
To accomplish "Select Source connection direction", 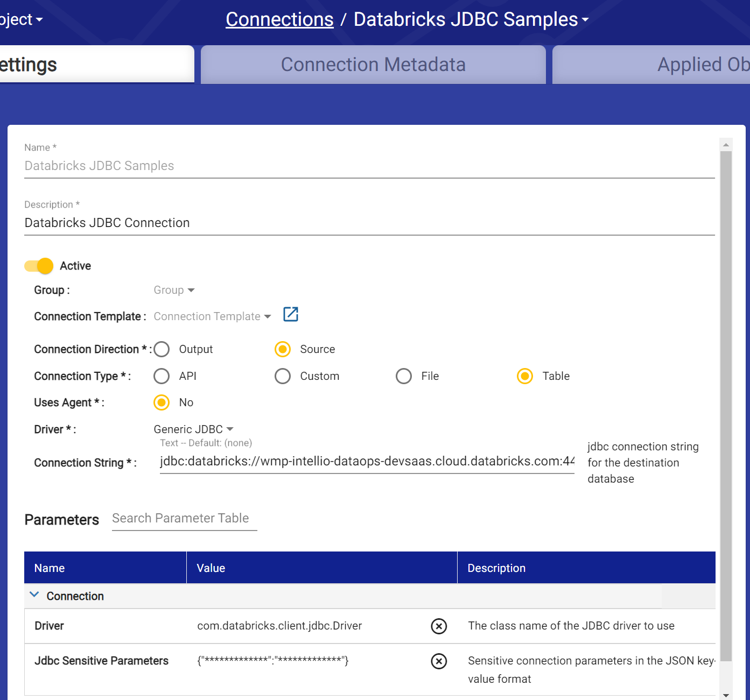I will 283,349.
